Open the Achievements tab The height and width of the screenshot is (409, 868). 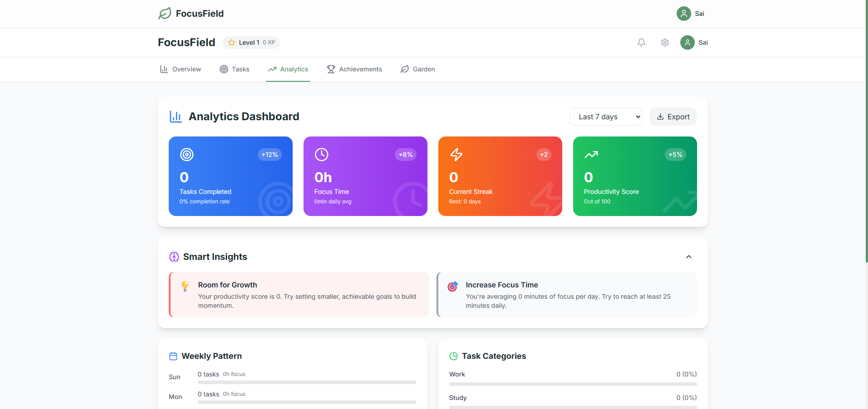[355, 69]
